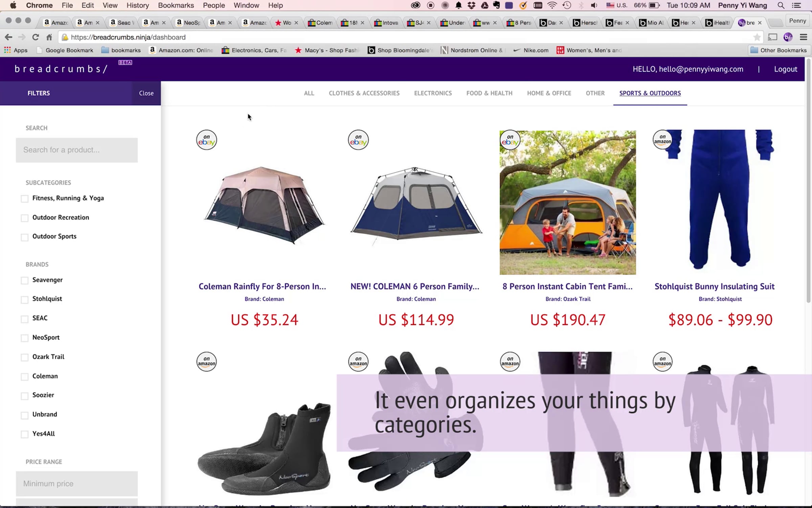The width and height of the screenshot is (812, 508).
Task: Check the Outdoor Recreation subcategory
Action: [25, 218]
